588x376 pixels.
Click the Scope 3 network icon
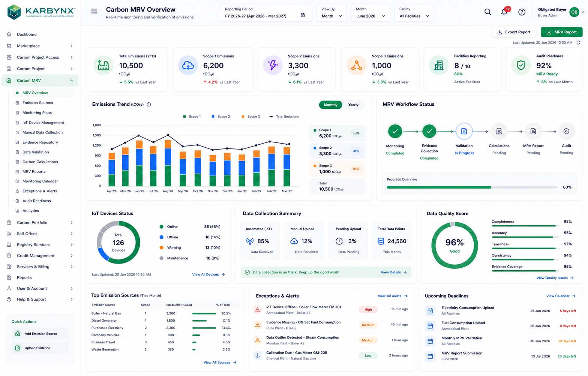(356, 65)
